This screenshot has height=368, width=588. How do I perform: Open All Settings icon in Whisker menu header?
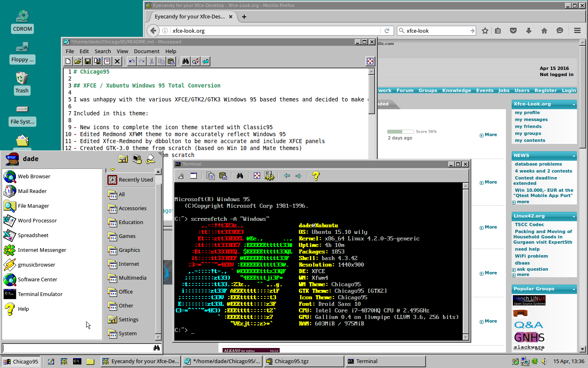click(x=123, y=159)
